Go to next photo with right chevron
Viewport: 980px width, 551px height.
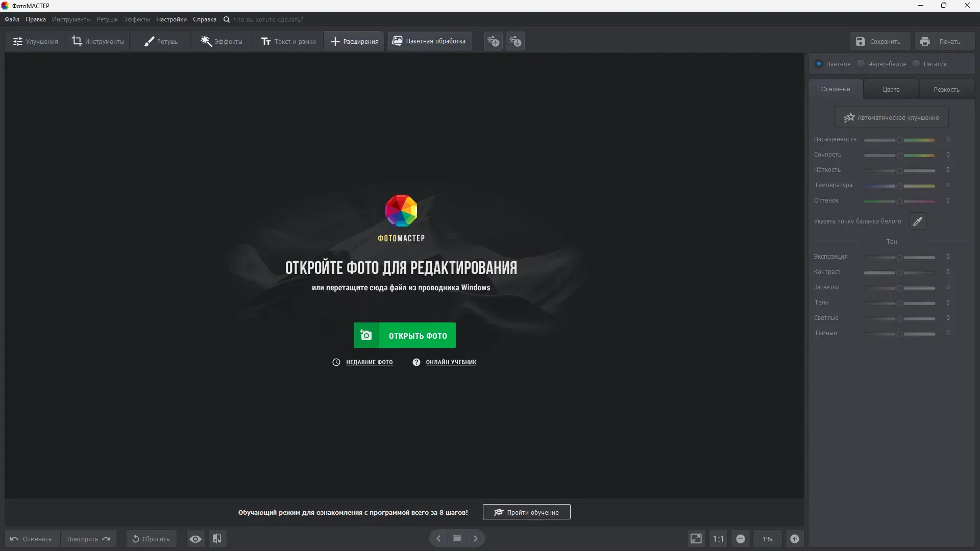(476, 538)
